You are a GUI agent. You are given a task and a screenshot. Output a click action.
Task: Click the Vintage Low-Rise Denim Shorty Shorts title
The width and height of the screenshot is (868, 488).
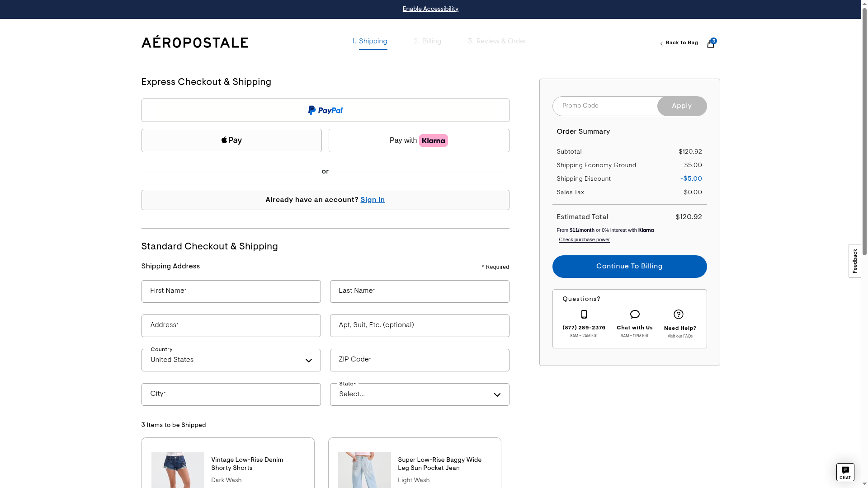click(x=247, y=464)
